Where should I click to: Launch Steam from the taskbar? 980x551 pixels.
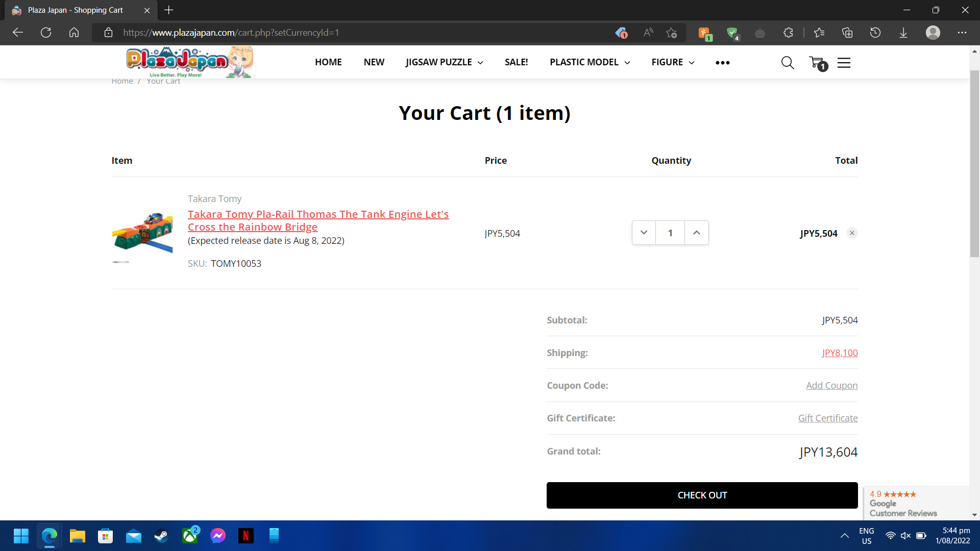click(x=162, y=536)
